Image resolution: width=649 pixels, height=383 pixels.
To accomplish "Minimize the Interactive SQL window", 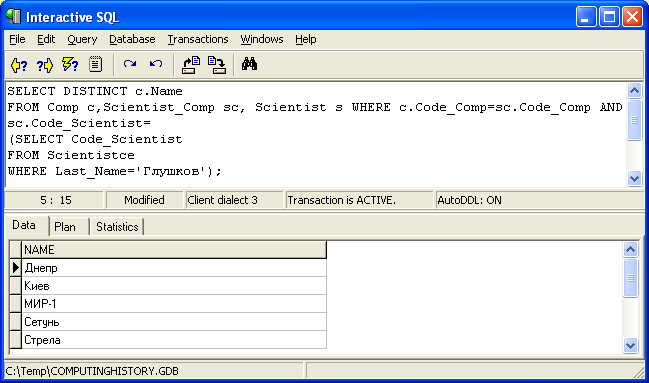I will coord(586,17).
